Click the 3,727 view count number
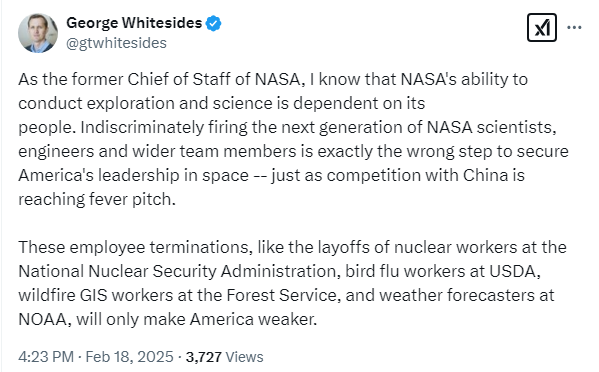The height and width of the screenshot is (372, 599). pyautogui.click(x=204, y=357)
